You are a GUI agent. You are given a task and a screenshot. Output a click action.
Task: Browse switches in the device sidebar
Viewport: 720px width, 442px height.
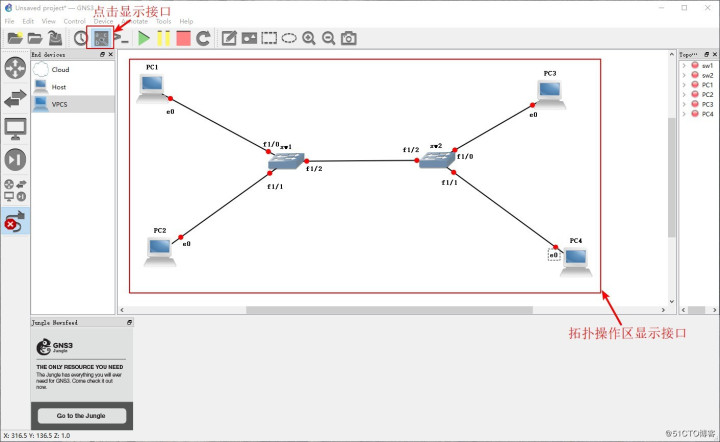click(x=15, y=99)
